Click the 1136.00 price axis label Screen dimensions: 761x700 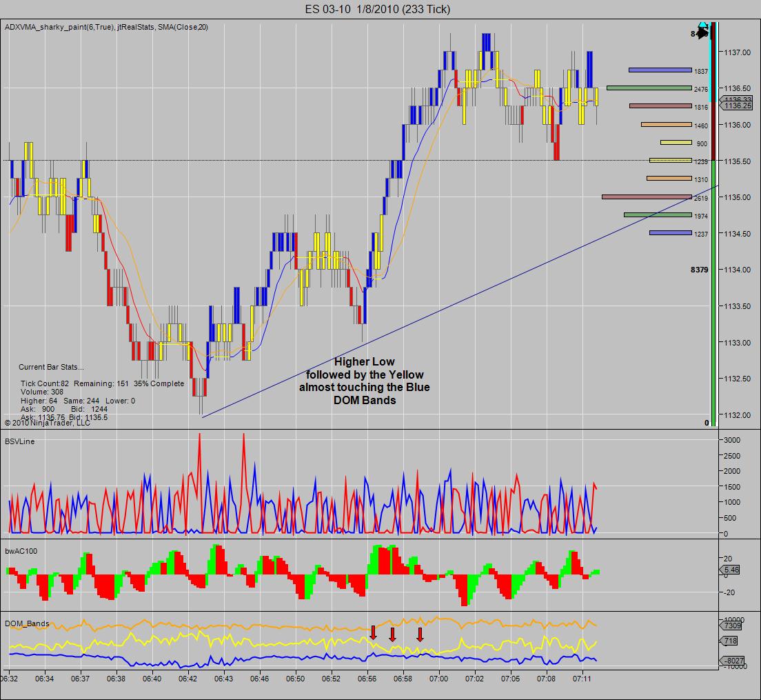point(738,125)
